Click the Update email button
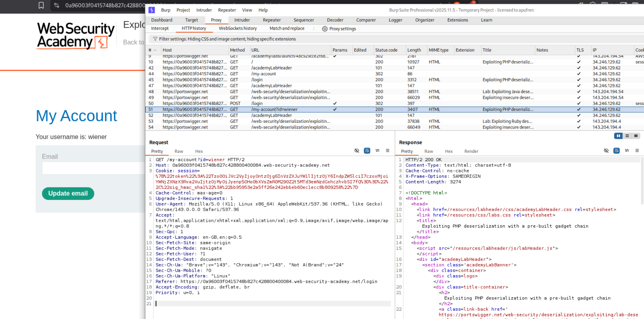 click(x=68, y=193)
